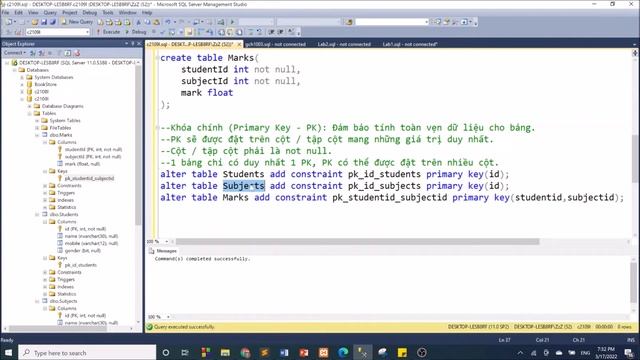Select the mobile (varchar(12), null) column
The width and height of the screenshot is (640, 360).
pos(91,243)
